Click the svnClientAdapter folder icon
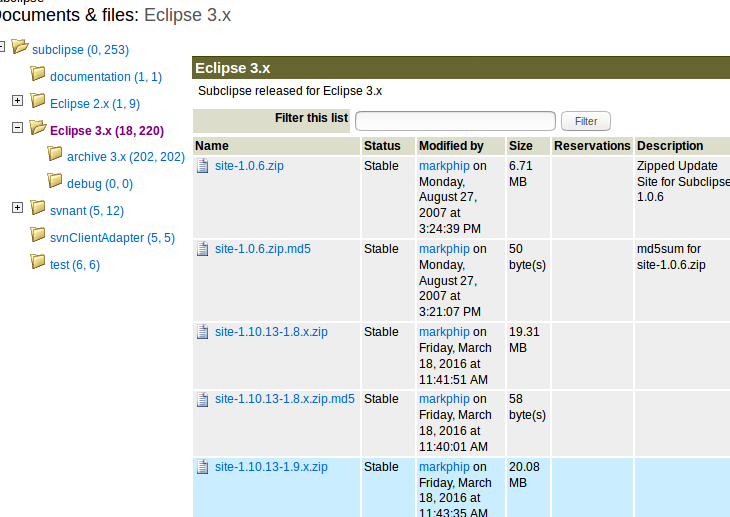The image size is (730, 517). point(38,235)
